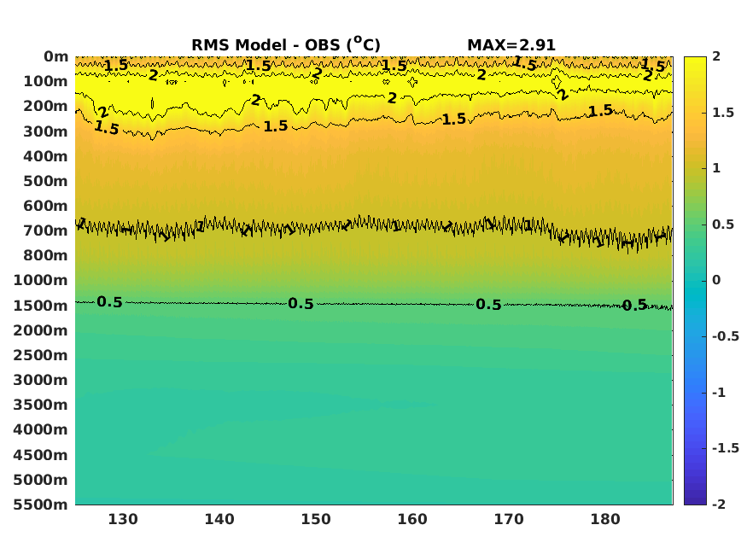Screen dimensions: 747x560
Task: Select the '0m' depth axis label
Action: pos(55,56)
